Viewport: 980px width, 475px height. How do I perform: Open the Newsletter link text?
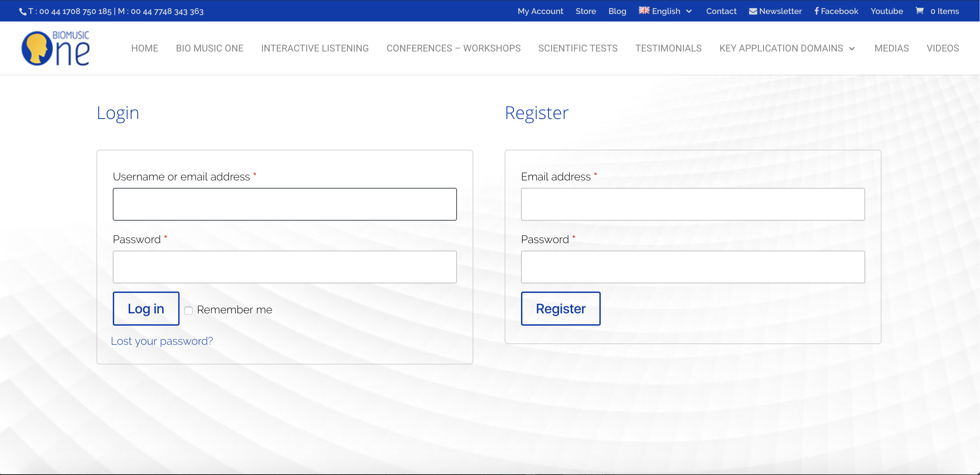[x=780, y=11]
